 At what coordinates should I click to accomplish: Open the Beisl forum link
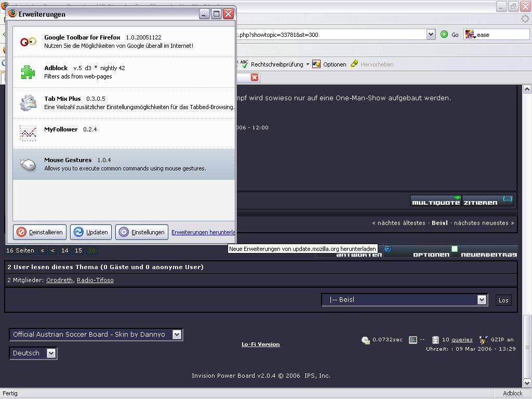coord(440,223)
